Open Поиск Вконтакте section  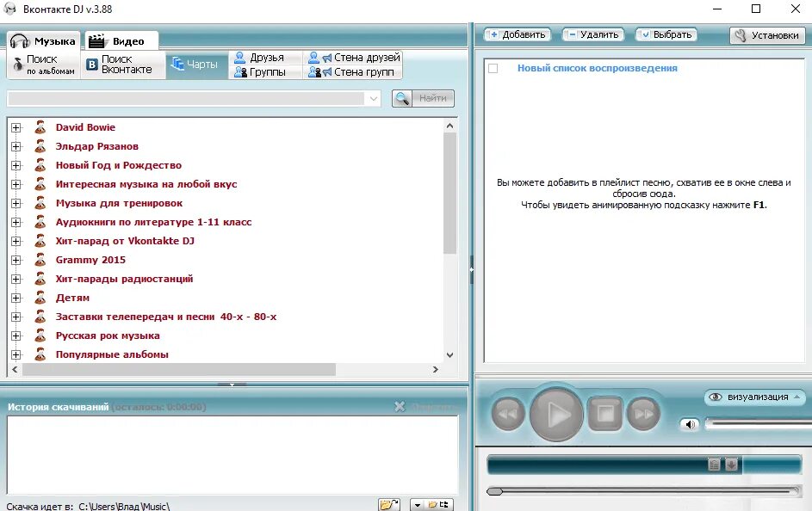coord(123,65)
